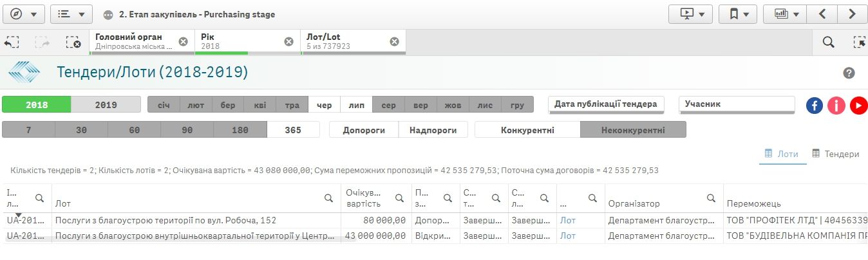Search in the Організатор column
Viewport: 868px width, 260px height.
click(x=712, y=198)
